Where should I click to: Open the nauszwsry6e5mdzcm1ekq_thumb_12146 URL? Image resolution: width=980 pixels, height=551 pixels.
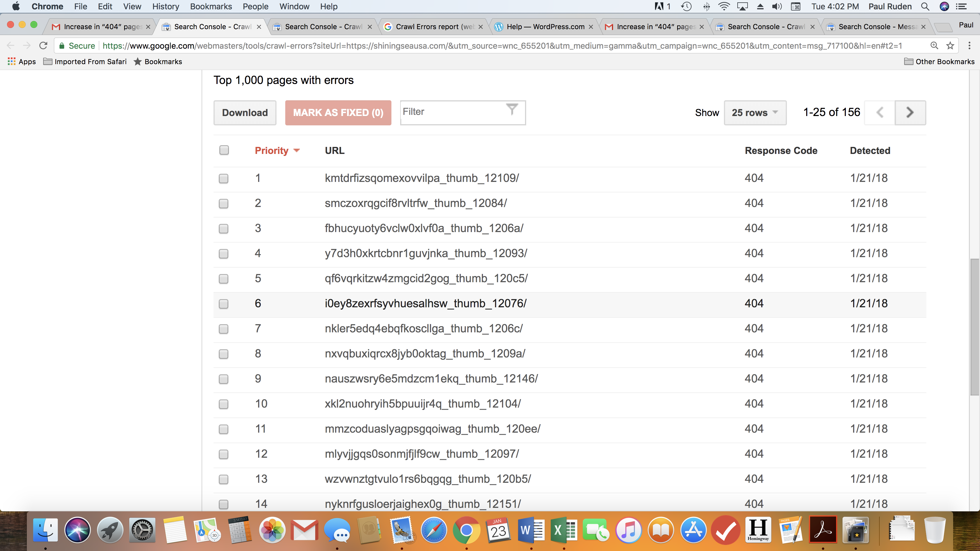[431, 379]
